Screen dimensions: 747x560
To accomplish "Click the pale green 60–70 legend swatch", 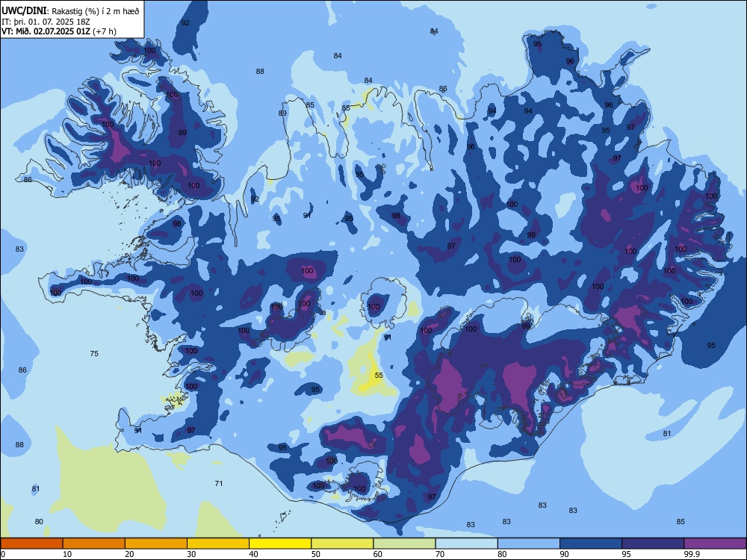I will (x=404, y=544).
